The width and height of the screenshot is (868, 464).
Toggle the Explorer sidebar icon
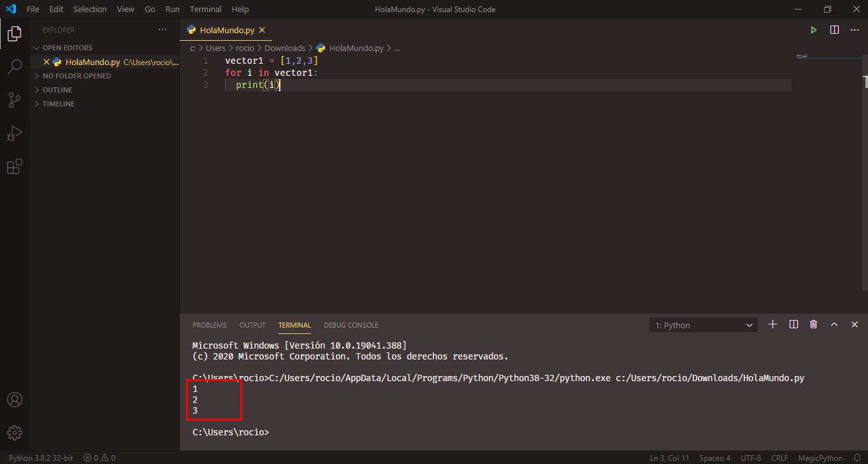(x=14, y=34)
